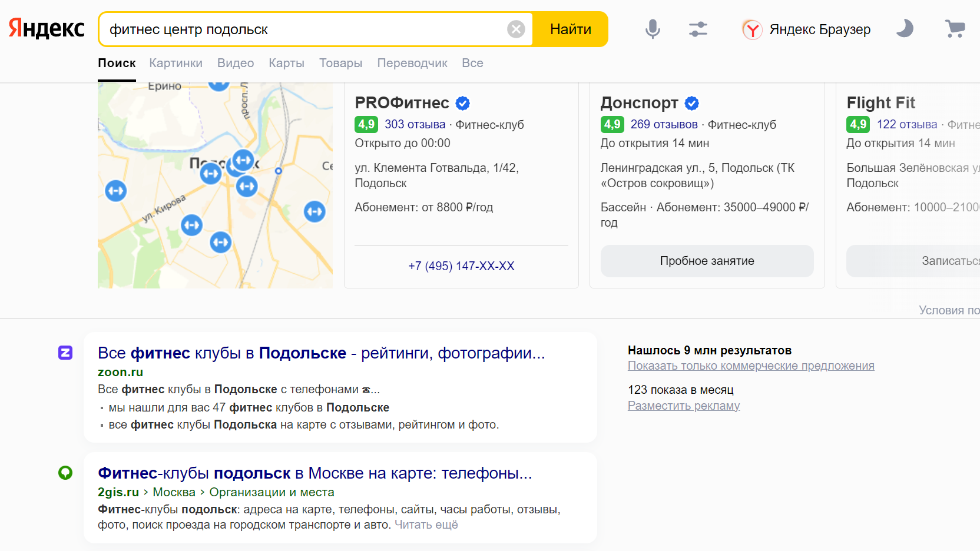Click Показать только коммерческие предложения
Image resolution: width=980 pixels, height=551 pixels.
tap(751, 366)
